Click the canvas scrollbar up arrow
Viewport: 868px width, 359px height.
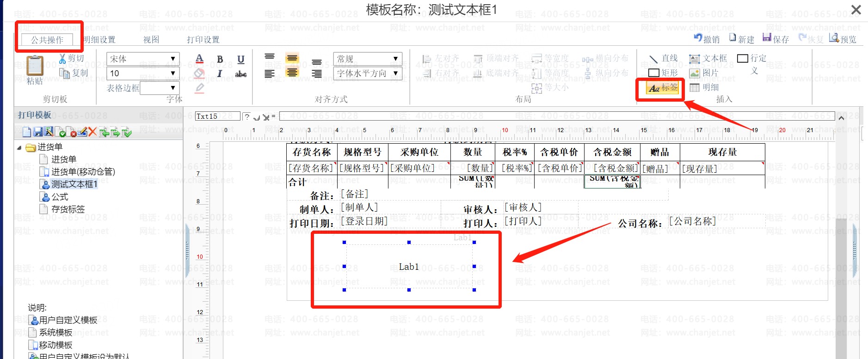pyautogui.click(x=841, y=117)
